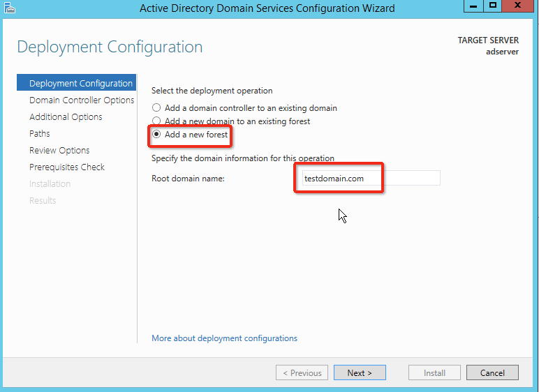Screen dimensions: 539x392
Task: Select the 'Add a new forest' option
Action: [157, 135]
